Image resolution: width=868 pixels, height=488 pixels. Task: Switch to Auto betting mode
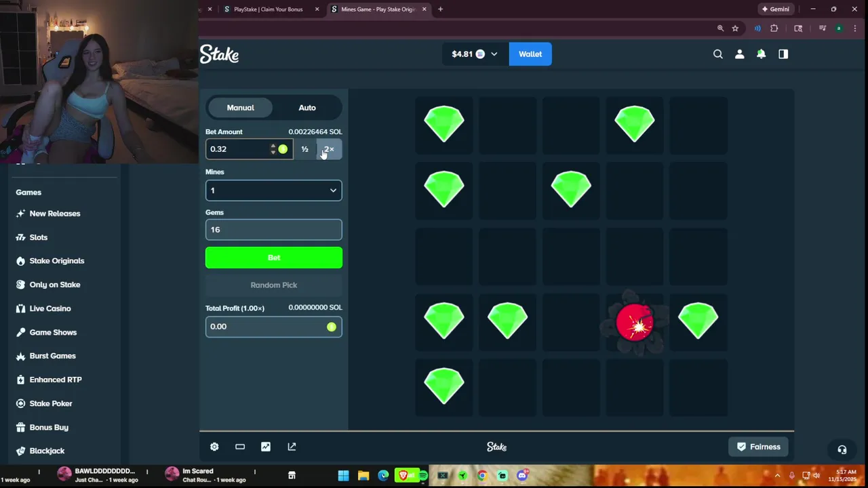(x=307, y=108)
